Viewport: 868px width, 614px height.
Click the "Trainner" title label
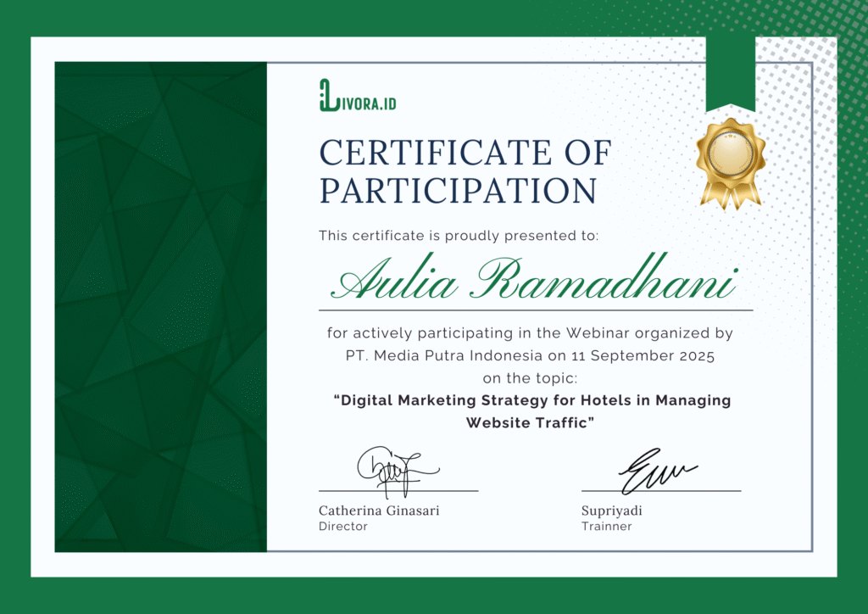607,527
